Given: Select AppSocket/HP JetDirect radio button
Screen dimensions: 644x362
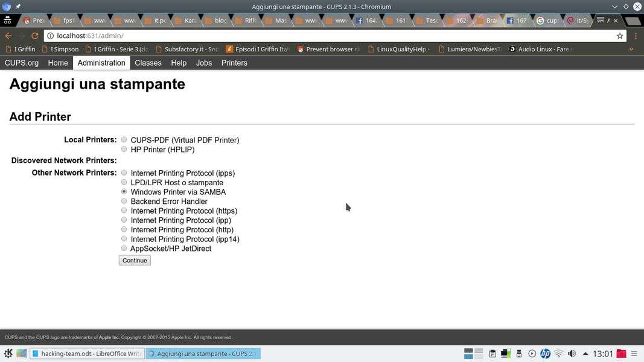Looking at the screenshot, I should pos(124,249).
